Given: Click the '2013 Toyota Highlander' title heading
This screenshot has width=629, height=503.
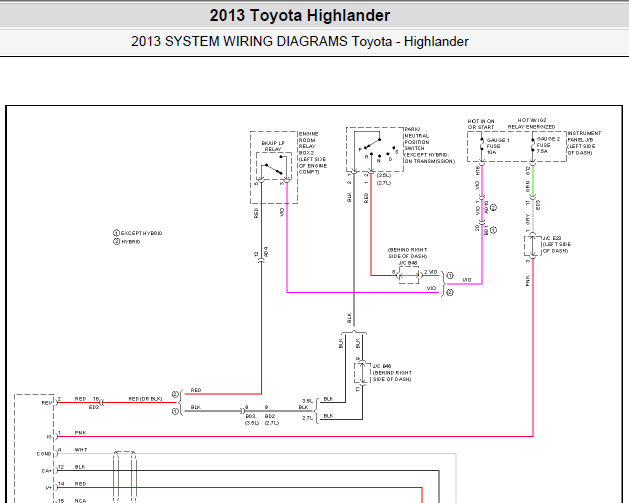Looking at the screenshot, I should pos(300,16).
